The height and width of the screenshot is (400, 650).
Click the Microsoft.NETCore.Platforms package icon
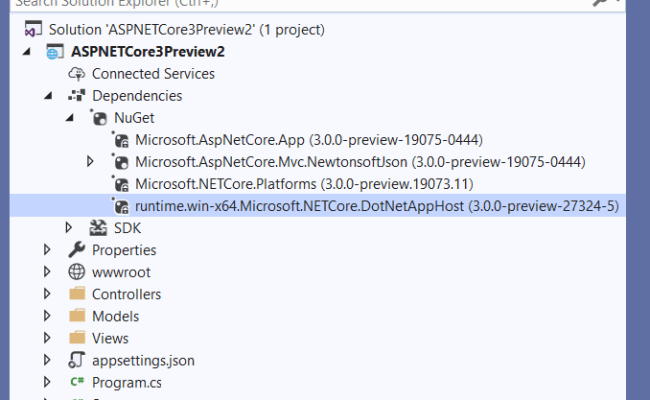tap(121, 184)
